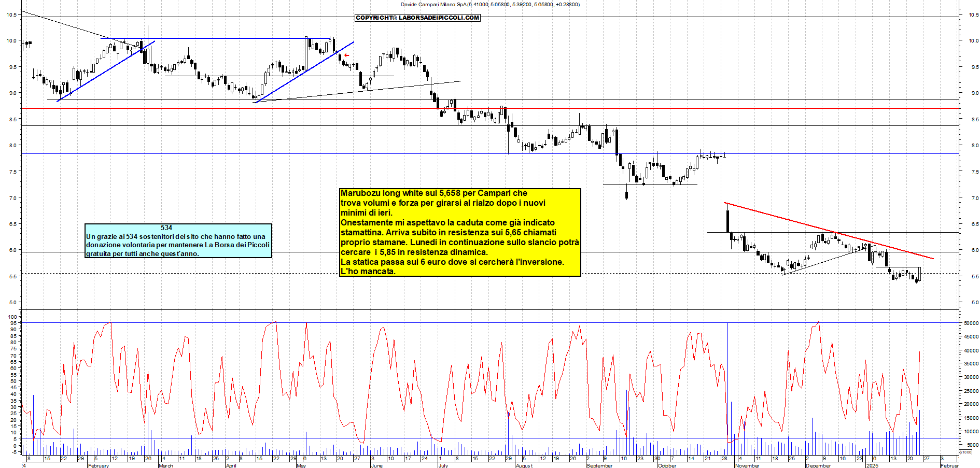Image resolution: width=980 pixels, height=468 pixels.
Task: Click the "-5" oscillator scale label
Action: (14, 452)
